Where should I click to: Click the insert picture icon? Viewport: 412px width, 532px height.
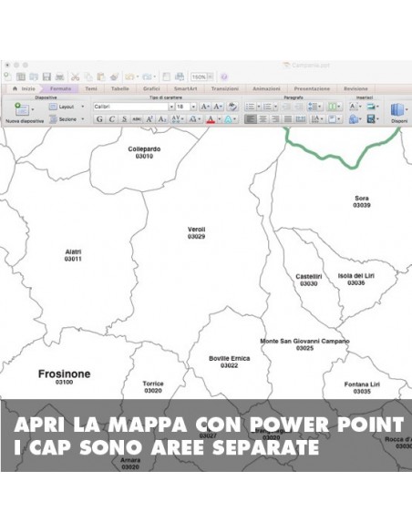pyautogui.click(x=372, y=107)
